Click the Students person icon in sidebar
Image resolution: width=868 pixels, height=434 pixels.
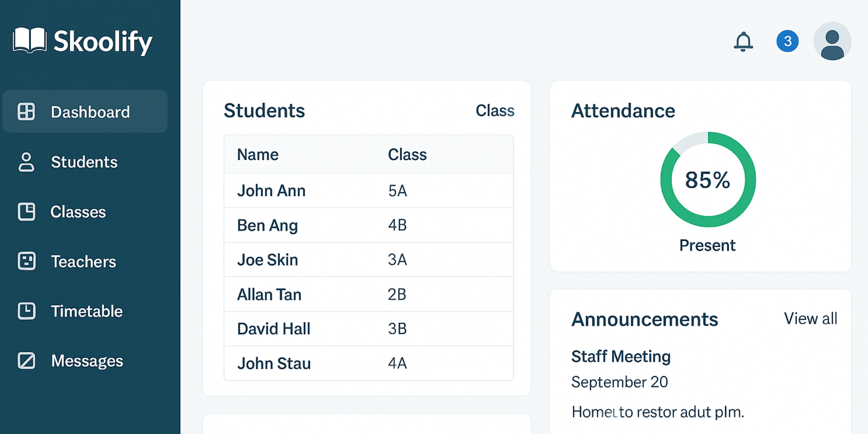[x=26, y=162]
